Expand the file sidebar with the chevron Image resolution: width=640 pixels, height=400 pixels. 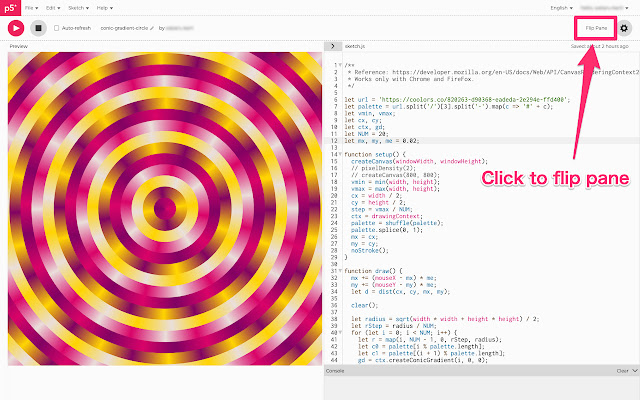[333, 46]
